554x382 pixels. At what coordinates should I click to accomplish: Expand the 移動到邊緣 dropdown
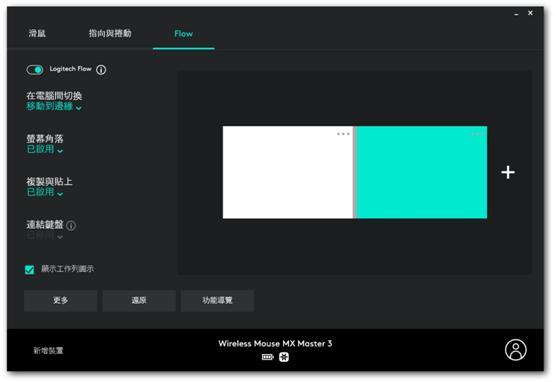54,106
